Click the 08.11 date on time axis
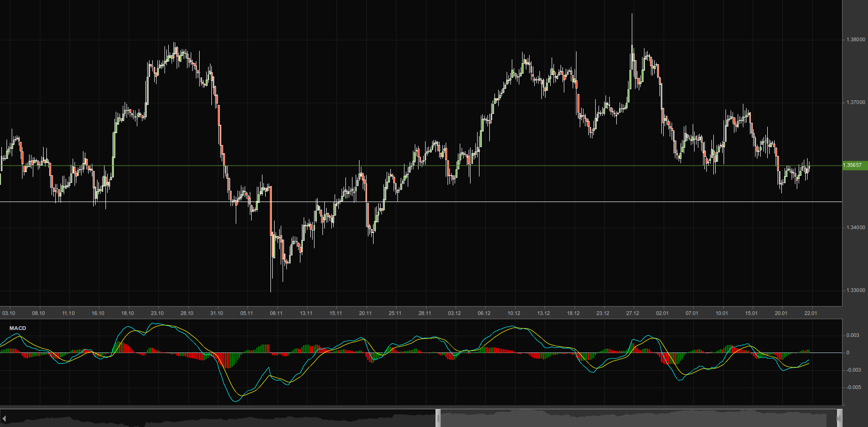 click(276, 313)
